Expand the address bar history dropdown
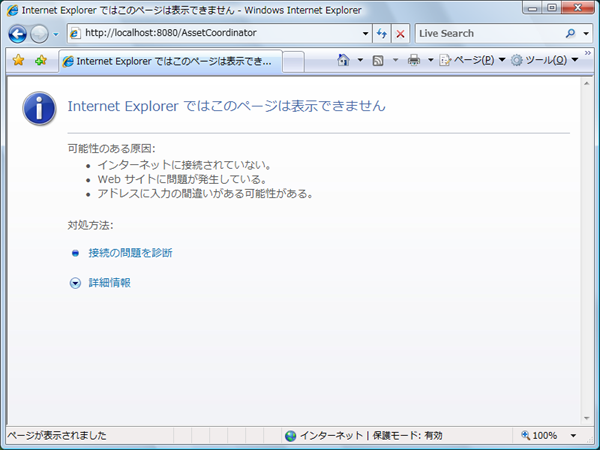The width and height of the screenshot is (600, 450). (365, 34)
